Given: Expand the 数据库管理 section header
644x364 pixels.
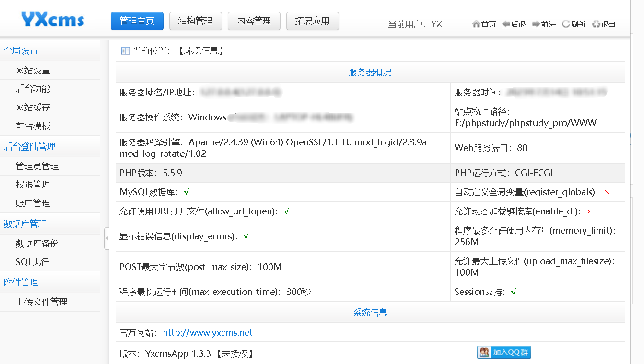Looking at the screenshot, I should point(26,223).
